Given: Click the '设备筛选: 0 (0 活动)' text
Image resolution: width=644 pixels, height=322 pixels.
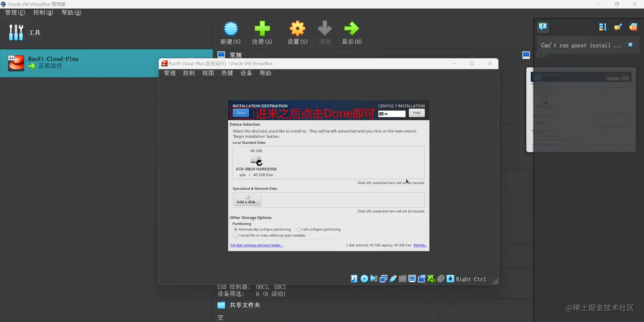Looking at the screenshot, I should (x=251, y=294).
